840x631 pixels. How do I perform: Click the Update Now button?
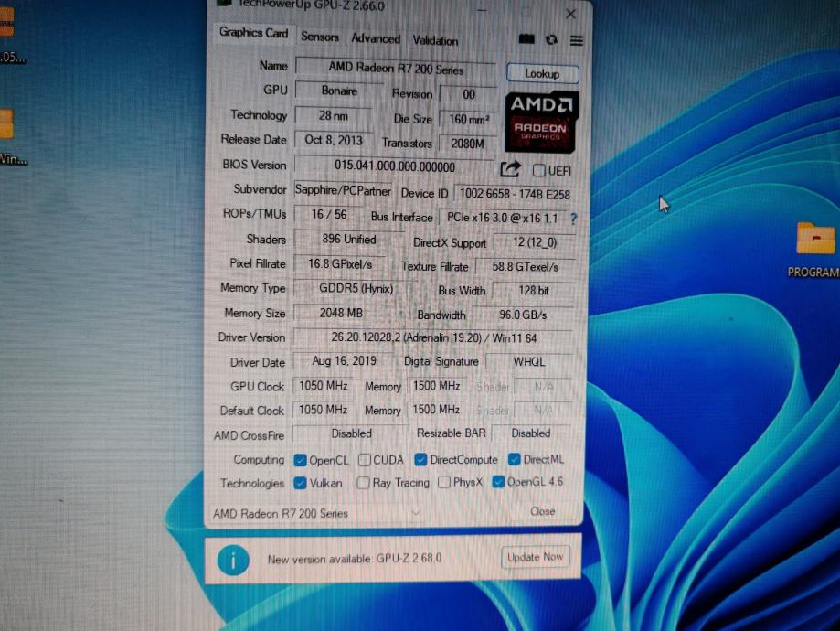(x=535, y=558)
